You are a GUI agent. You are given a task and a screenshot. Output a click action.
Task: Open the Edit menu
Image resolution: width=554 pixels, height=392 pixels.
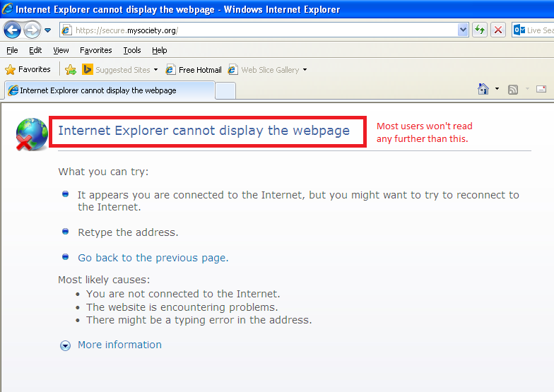(35, 50)
